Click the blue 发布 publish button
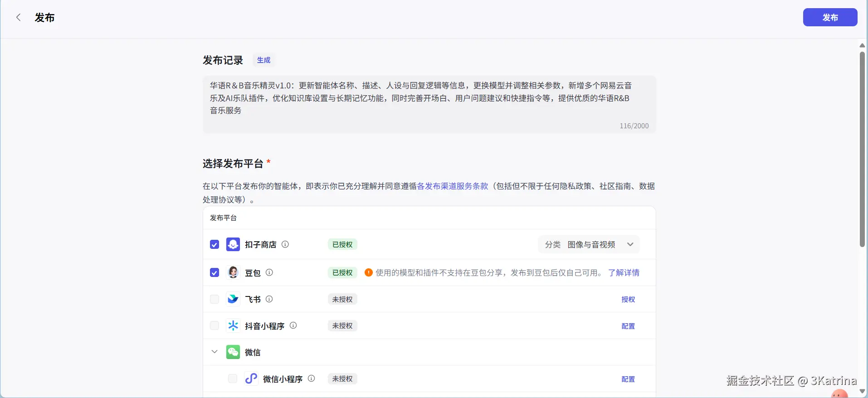This screenshot has width=868, height=398. point(830,17)
